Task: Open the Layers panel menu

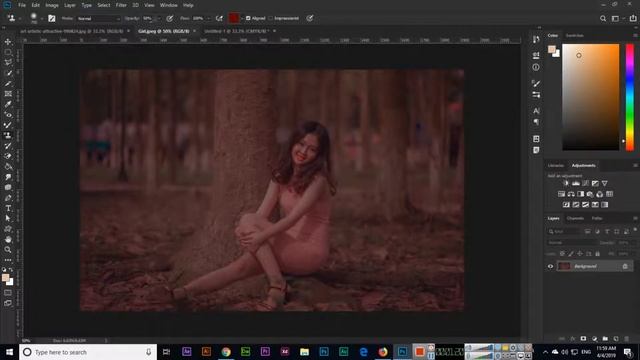Action: 635,218
